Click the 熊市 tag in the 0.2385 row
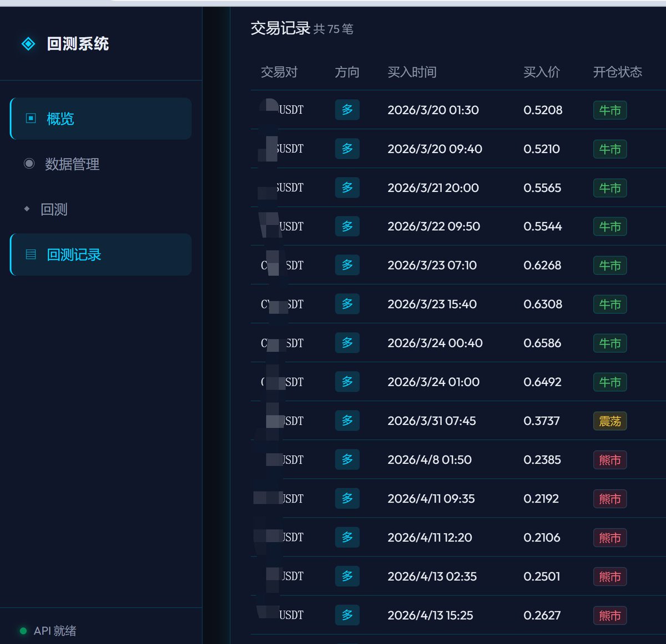 (610, 460)
